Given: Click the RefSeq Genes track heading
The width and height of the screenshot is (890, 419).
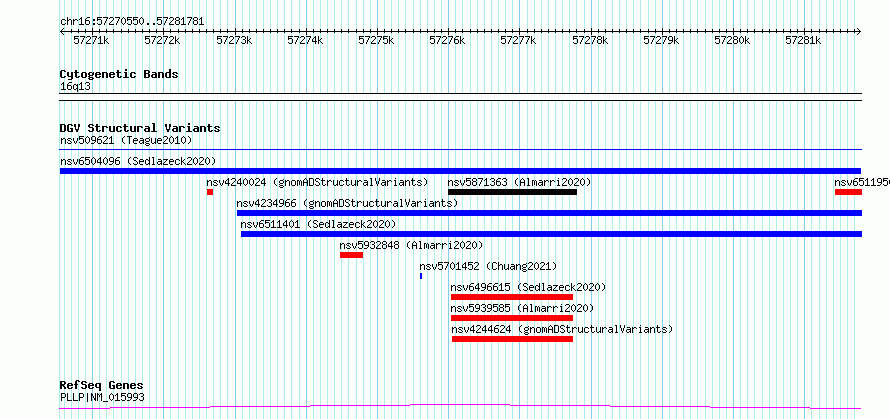Looking at the screenshot, I should point(102,386).
